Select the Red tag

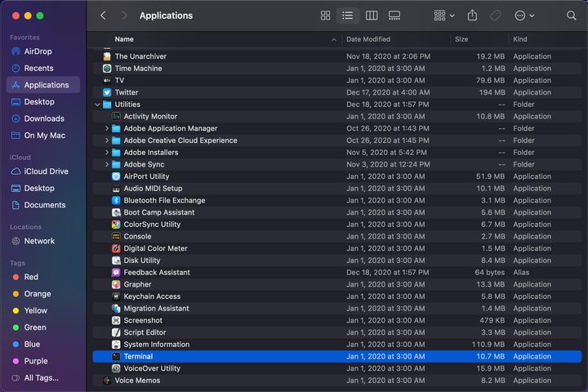click(43, 277)
